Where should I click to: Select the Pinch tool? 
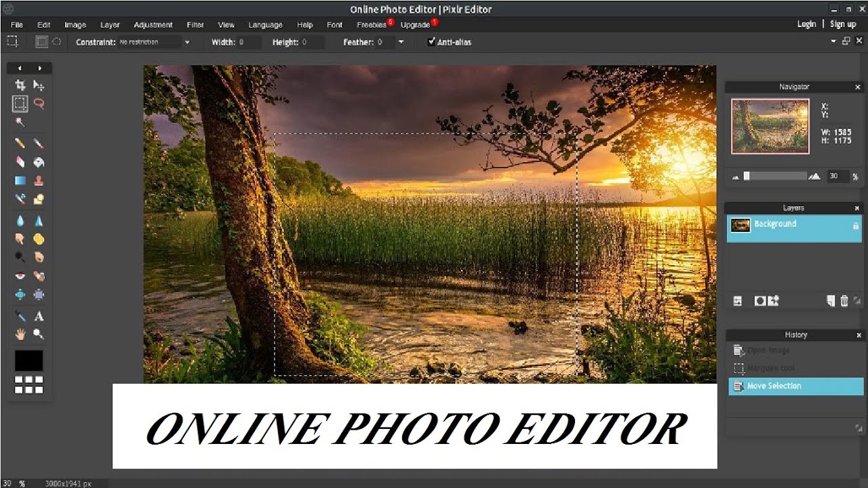click(x=39, y=294)
